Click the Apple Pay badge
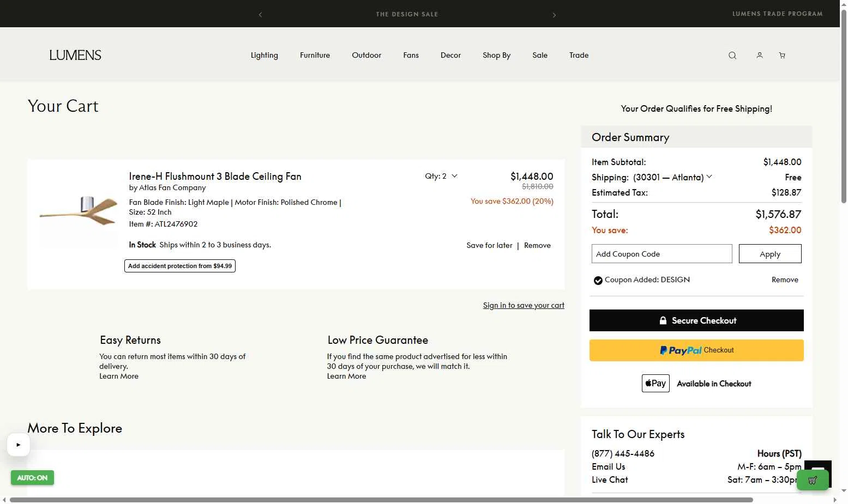The image size is (848, 504). (x=655, y=384)
